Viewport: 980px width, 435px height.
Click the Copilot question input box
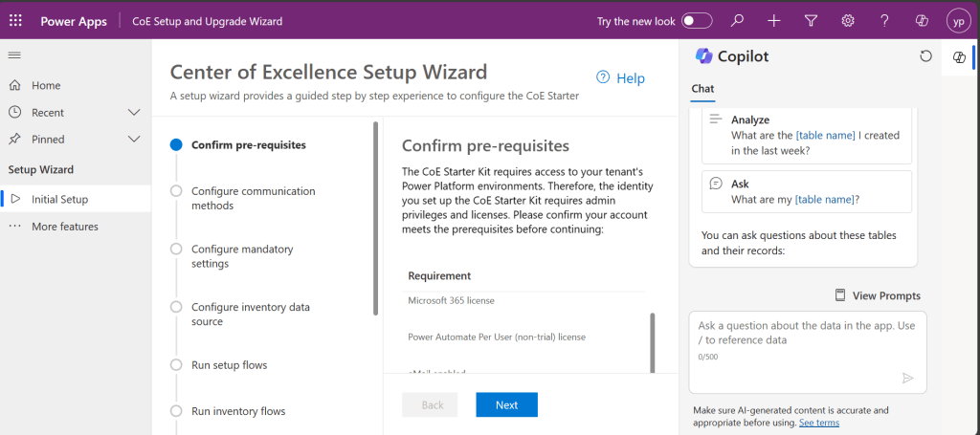tap(807, 333)
